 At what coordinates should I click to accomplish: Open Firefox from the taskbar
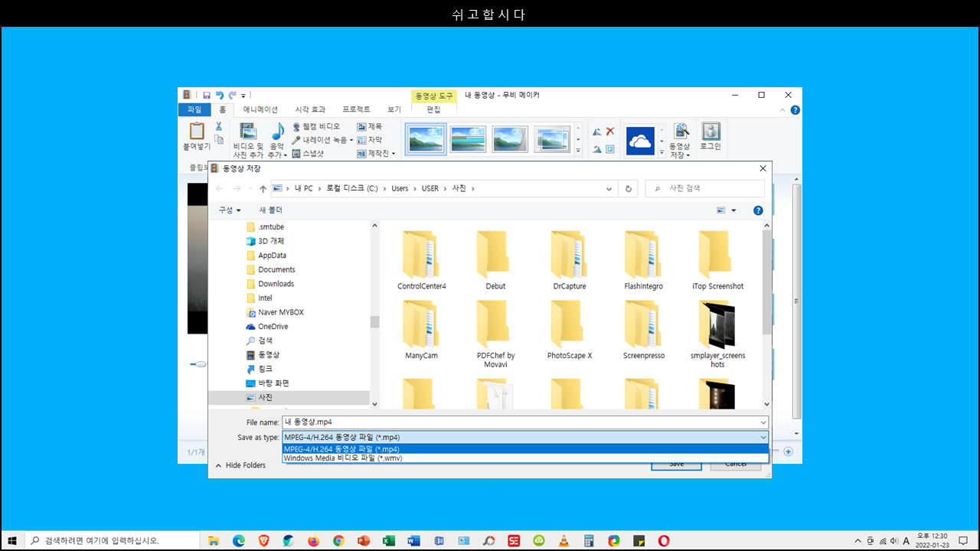click(313, 540)
